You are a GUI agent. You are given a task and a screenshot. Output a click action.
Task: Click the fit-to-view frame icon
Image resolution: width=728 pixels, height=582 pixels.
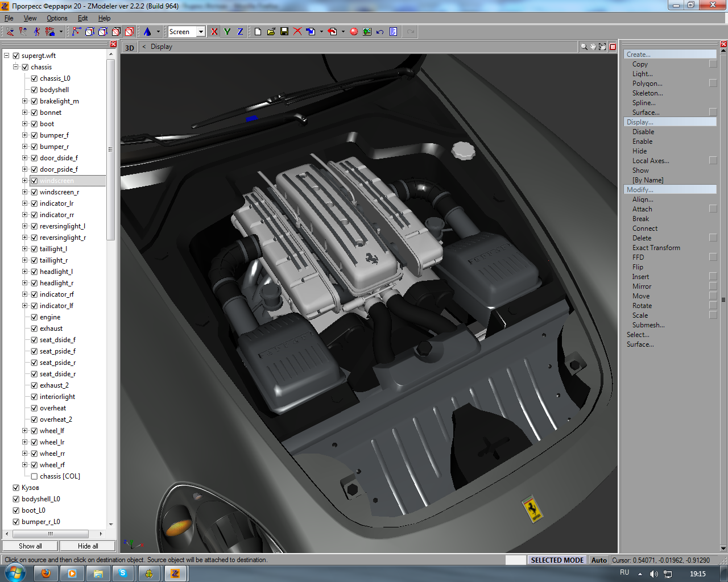click(x=602, y=47)
